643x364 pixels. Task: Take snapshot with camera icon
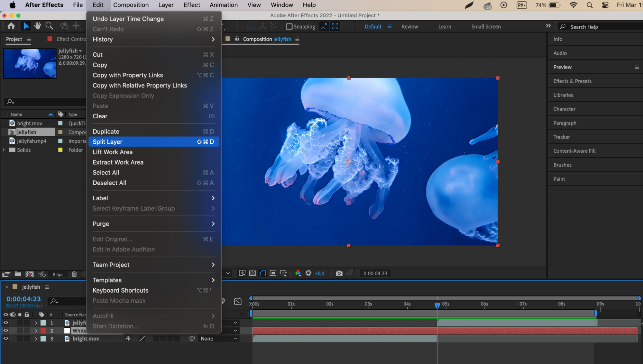(x=339, y=273)
